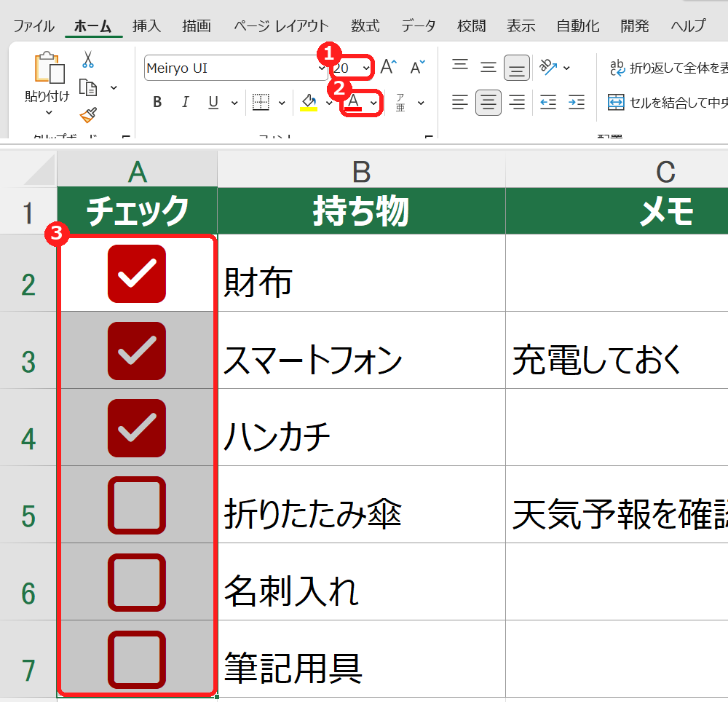Increase indent of cell content

577,102
